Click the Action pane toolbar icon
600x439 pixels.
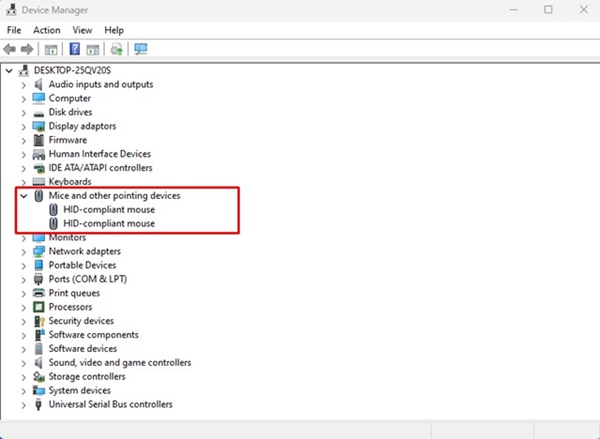tap(93, 49)
